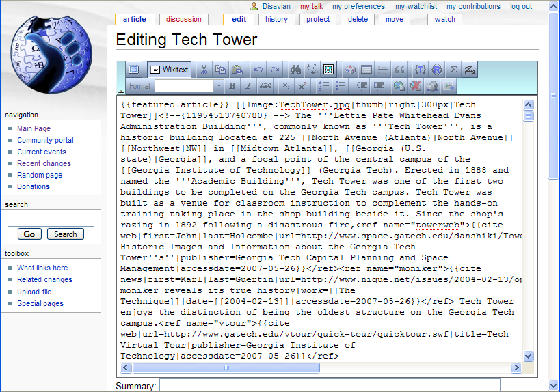
Task: Click the special tag cube icon
Action: click(x=350, y=70)
